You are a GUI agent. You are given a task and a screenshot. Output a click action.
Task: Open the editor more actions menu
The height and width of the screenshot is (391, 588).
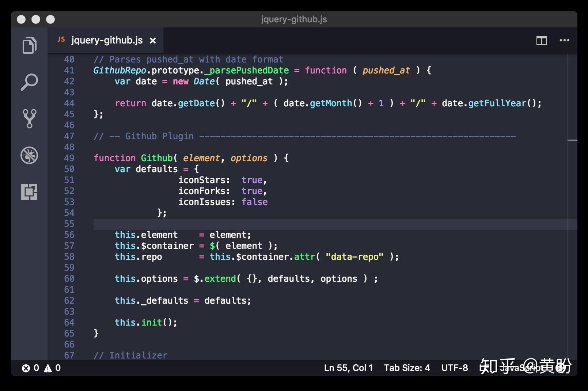564,41
